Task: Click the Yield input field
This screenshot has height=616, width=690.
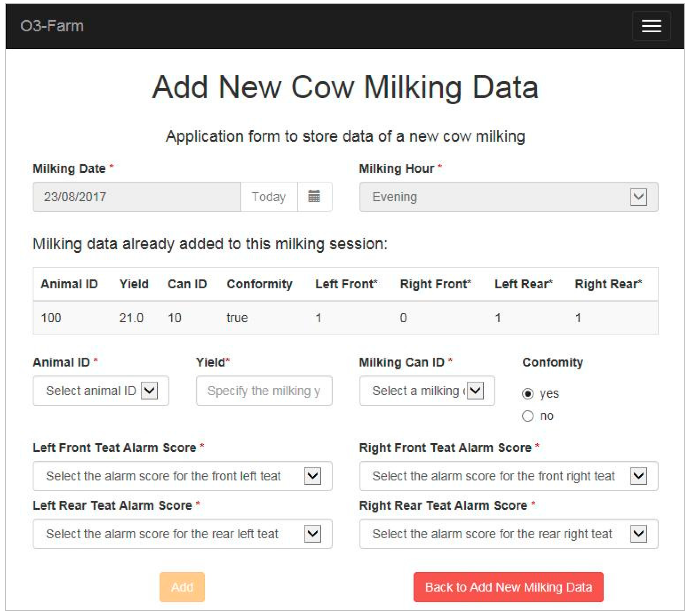Action: [264, 391]
